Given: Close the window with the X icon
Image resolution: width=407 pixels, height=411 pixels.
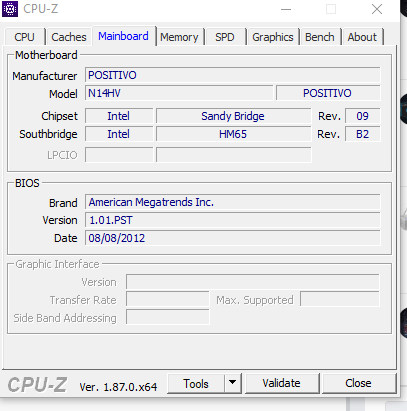Looking at the screenshot, I should pyautogui.click(x=377, y=9).
